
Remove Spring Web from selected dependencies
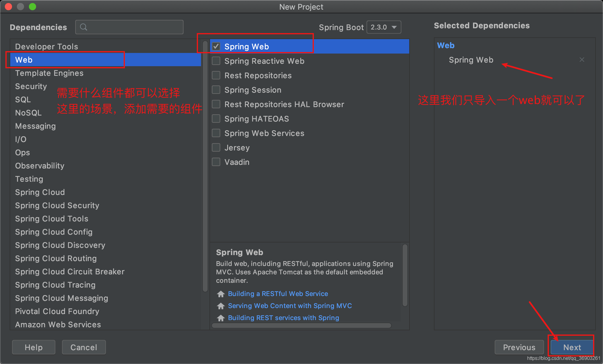click(582, 60)
